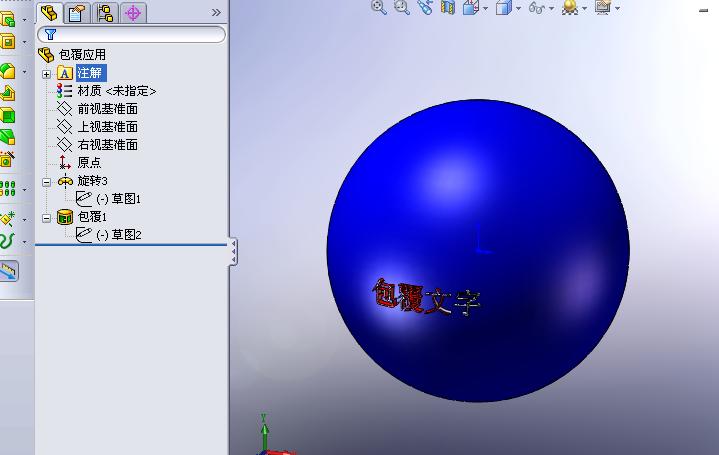Click the Fillet tool in left toolbar

click(8, 72)
